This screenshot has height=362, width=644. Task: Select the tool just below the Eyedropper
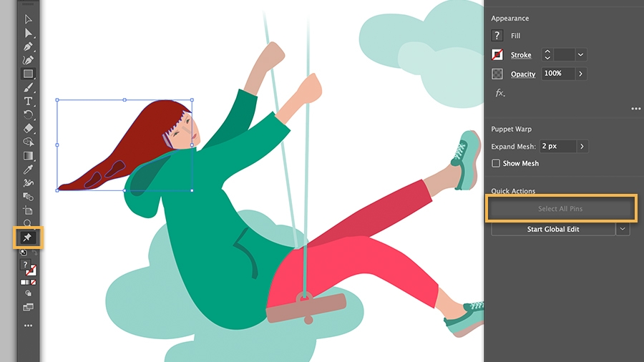[x=28, y=182]
